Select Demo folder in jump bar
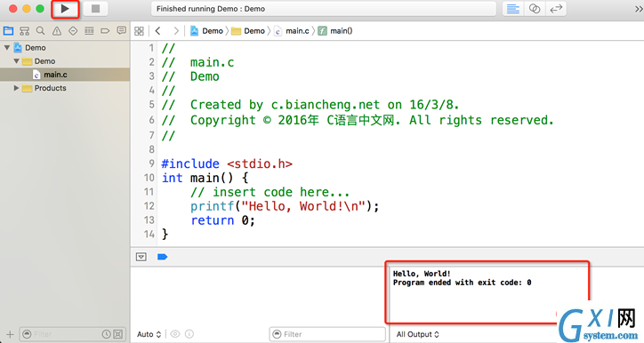 coord(248,31)
